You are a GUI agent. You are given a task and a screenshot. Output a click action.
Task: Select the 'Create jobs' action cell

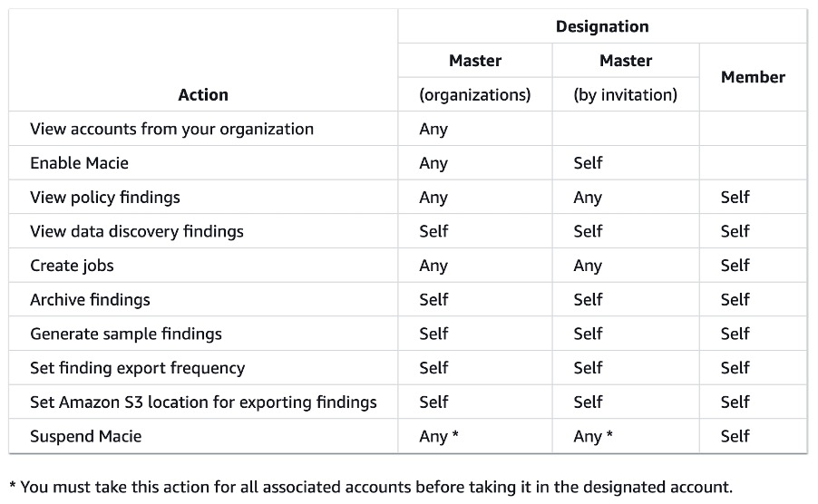coord(72,266)
